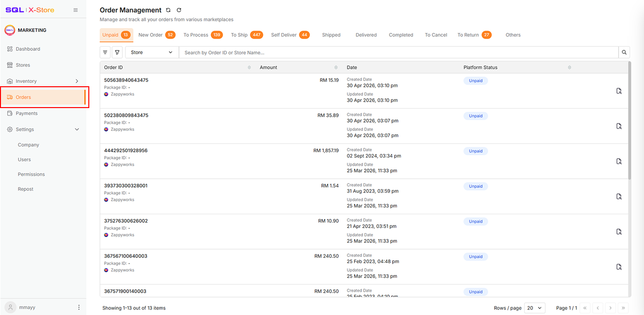644x315 pixels.
Task: Collapse sidebar using hamburger menu icon
Action: point(75,10)
